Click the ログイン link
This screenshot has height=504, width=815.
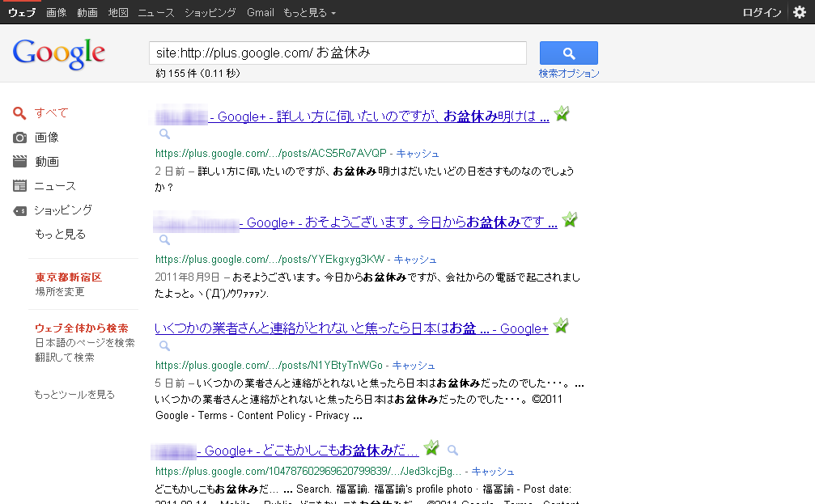762,13
